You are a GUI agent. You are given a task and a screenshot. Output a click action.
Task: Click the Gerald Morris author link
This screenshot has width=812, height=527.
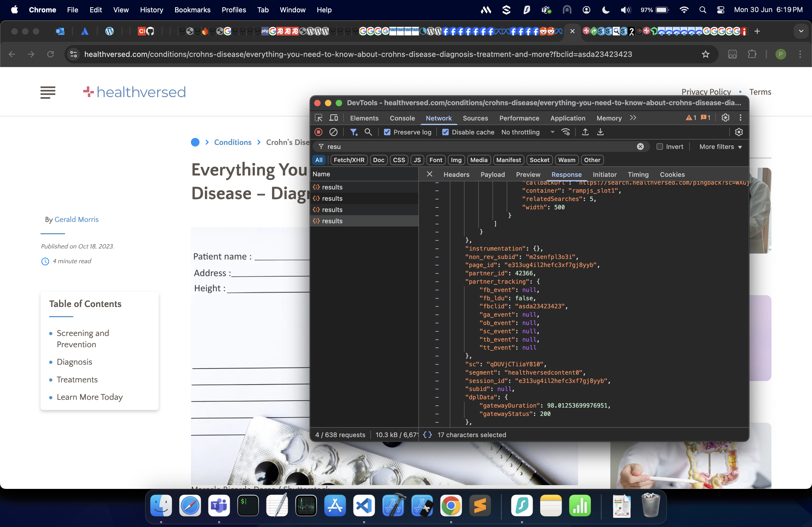click(x=77, y=219)
